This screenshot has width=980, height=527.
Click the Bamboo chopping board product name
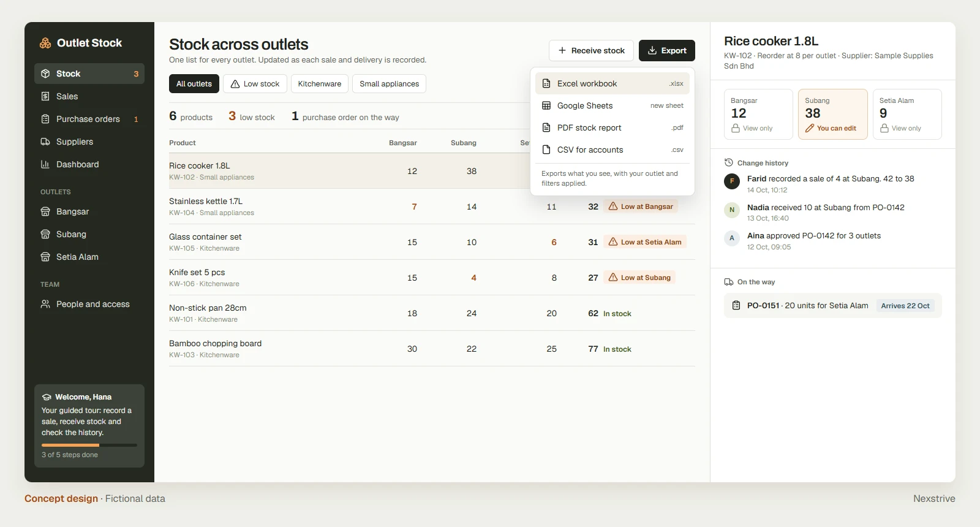point(215,343)
